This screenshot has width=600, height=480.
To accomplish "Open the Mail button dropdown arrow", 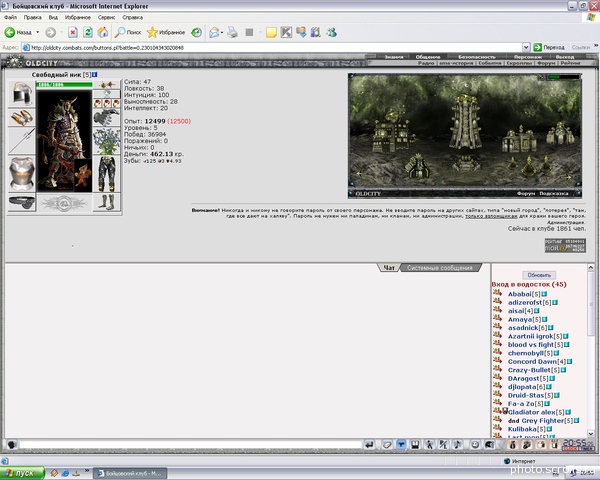I will tap(222, 33).
